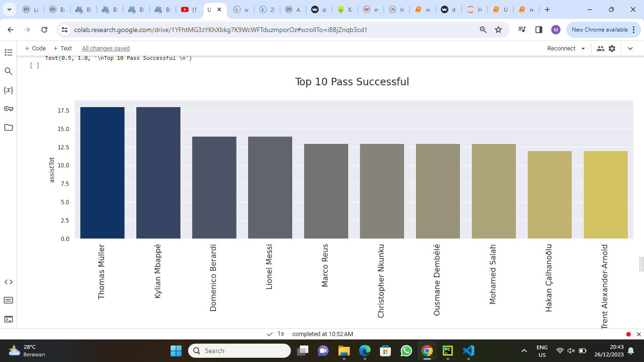Open the Files folder panel
The width and height of the screenshot is (644, 362).
click(x=8, y=128)
